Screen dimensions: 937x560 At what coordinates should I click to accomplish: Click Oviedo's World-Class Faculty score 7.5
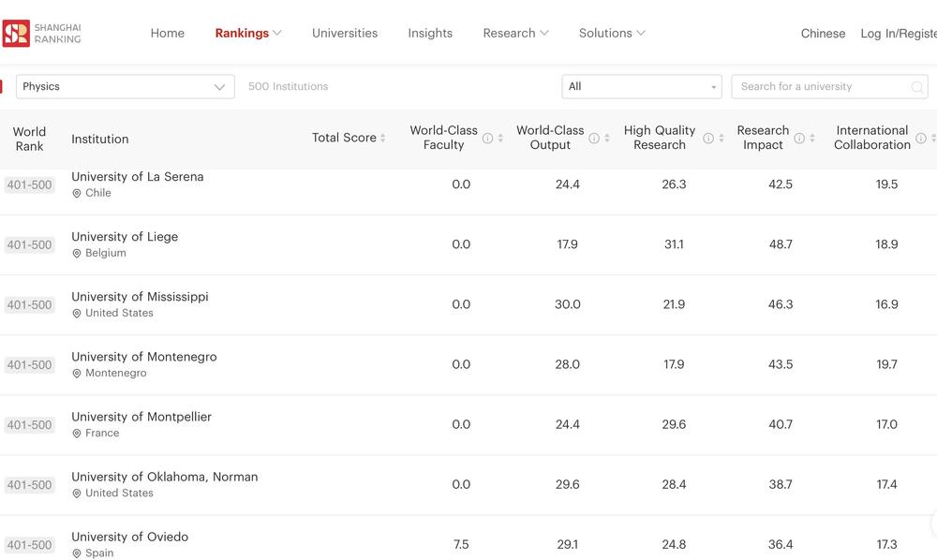click(461, 544)
